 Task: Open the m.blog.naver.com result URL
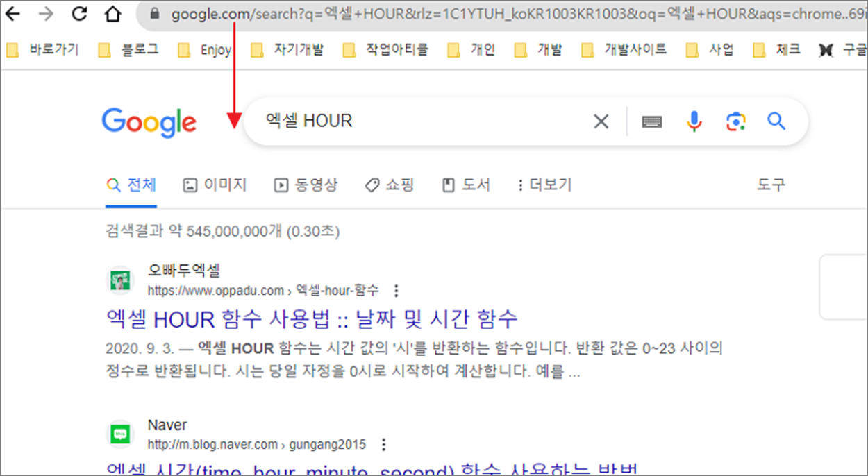257,444
